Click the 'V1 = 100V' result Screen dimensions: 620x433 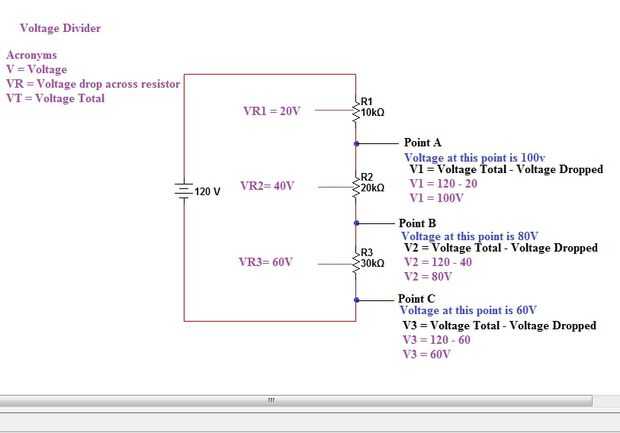[x=437, y=198]
